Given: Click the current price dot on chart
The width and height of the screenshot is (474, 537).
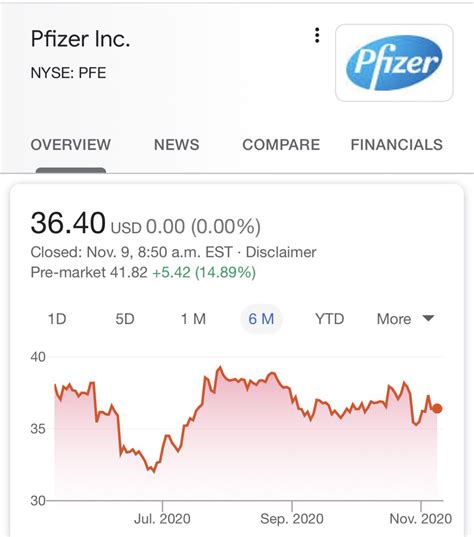Looking at the screenshot, I should [x=437, y=408].
